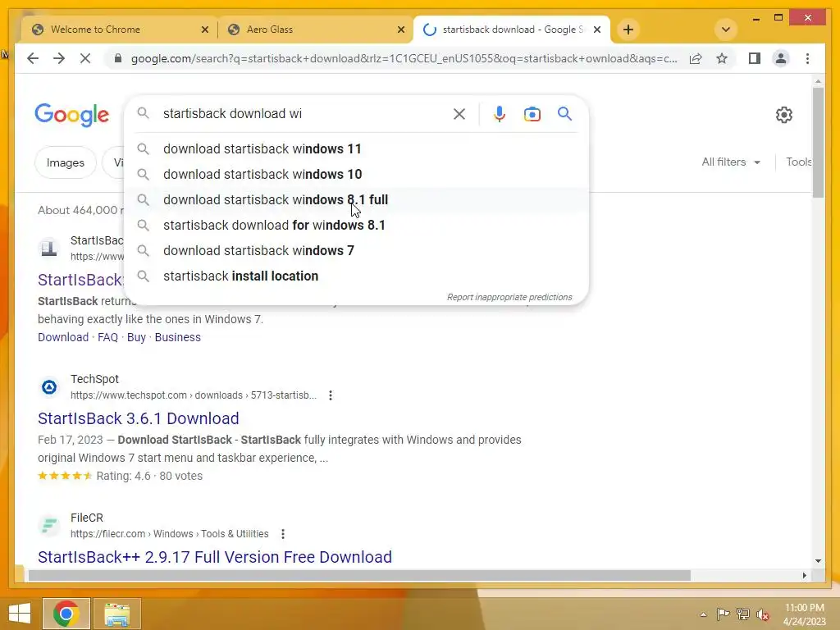This screenshot has width=840, height=630.
Task: Close the startisback download tab
Action: [597, 30]
